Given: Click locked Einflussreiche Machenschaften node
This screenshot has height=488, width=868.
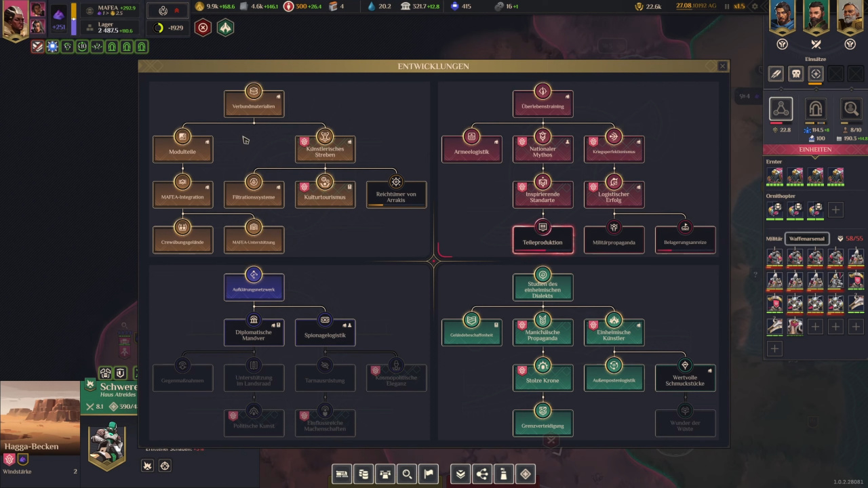Looking at the screenshot, I should 325,424.
